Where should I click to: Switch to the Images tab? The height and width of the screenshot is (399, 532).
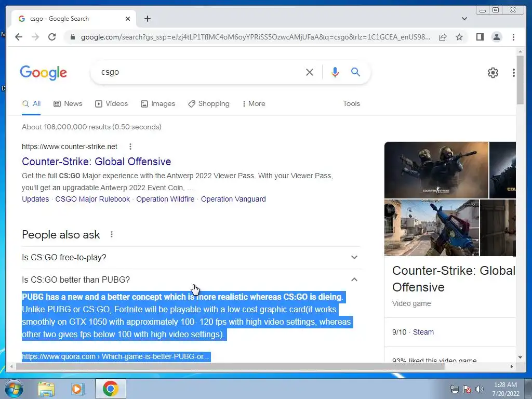pyautogui.click(x=158, y=104)
